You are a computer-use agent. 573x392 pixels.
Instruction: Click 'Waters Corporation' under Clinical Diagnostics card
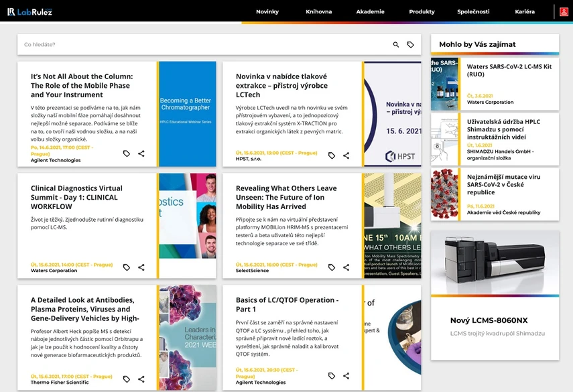click(x=54, y=271)
